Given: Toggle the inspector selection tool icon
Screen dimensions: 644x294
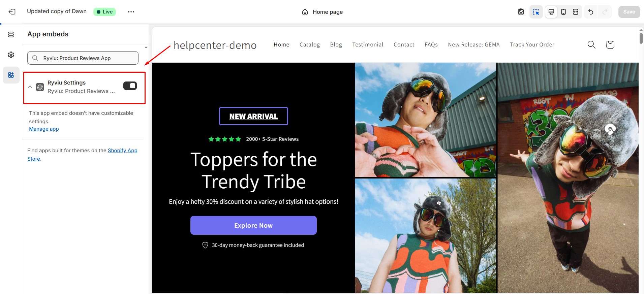Looking at the screenshot, I should 536,12.
